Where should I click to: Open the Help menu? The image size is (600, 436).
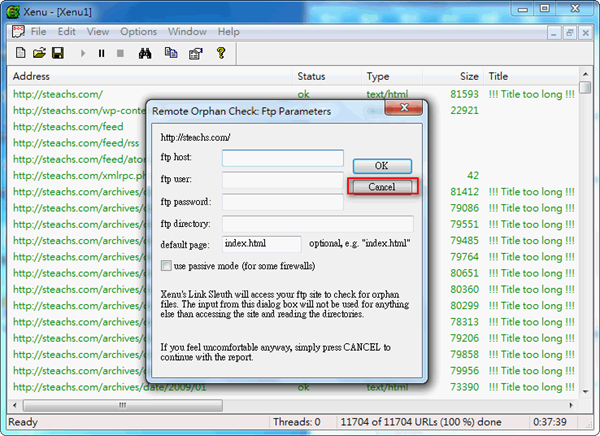click(x=228, y=31)
